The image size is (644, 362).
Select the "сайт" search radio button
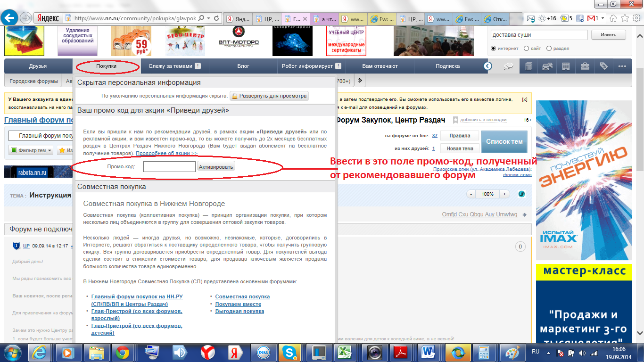[x=526, y=49]
